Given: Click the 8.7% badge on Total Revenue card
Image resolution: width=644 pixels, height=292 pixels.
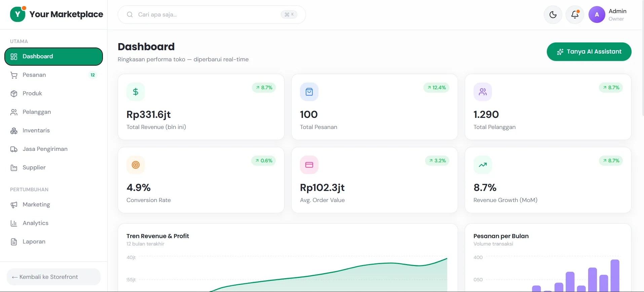Looking at the screenshot, I should click(x=264, y=88).
